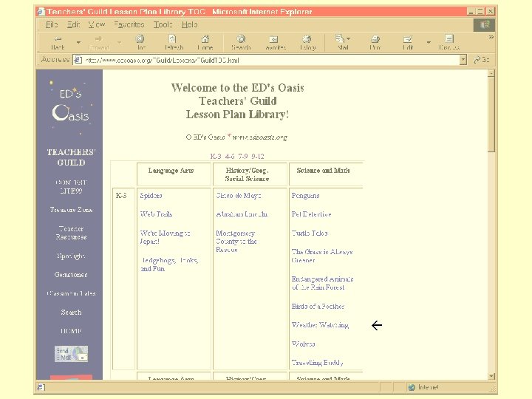Open the Search toolbar pane
The height and width of the screenshot is (399, 532).
click(x=241, y=42)
